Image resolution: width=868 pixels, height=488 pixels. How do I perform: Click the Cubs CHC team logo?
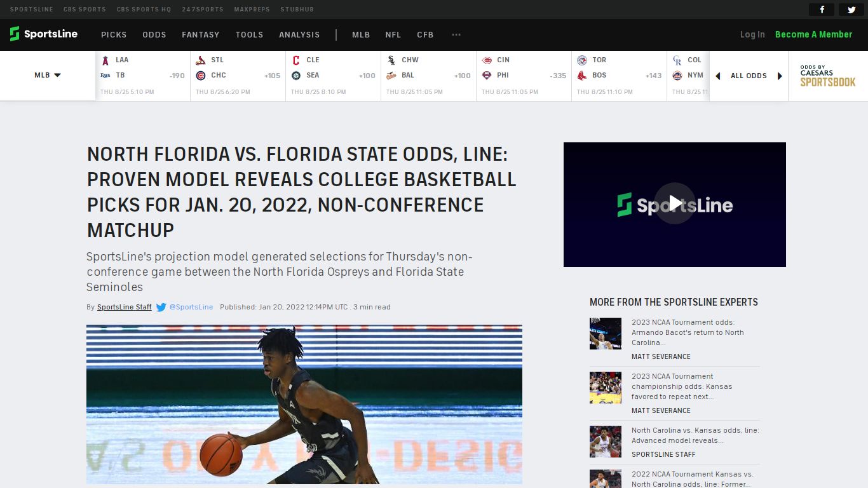coord(201,76)
